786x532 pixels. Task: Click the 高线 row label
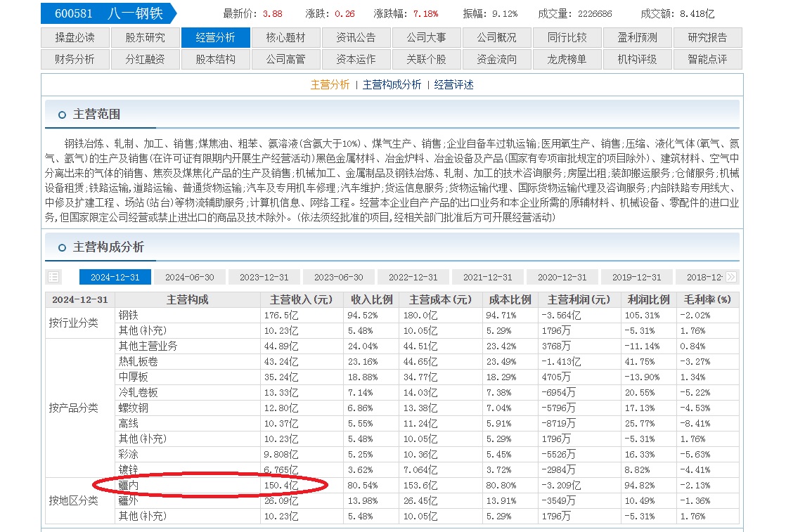(129, 424)
